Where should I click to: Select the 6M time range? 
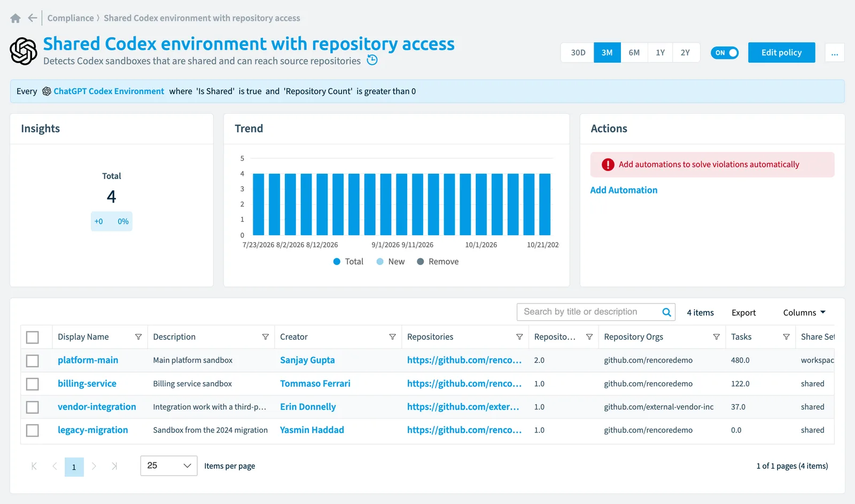point(634,52)
